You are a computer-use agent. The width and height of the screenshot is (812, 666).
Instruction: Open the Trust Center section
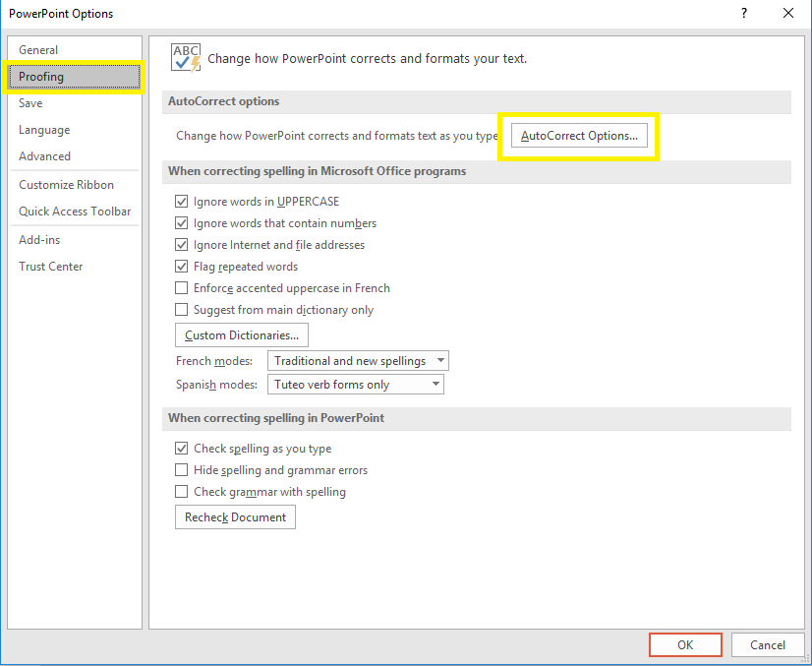[50, 266]
